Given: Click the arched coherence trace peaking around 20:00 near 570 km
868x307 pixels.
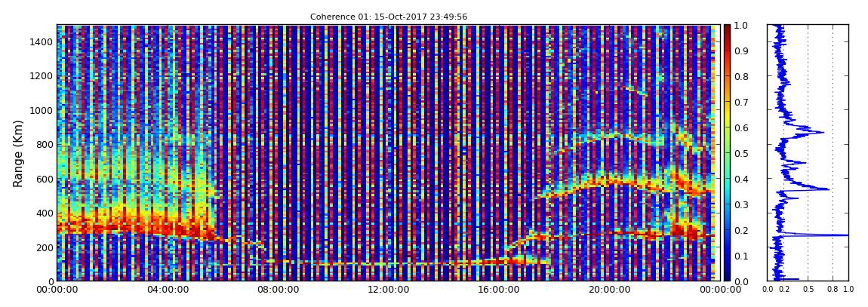Looking at the screenshot, I should 609,183.
